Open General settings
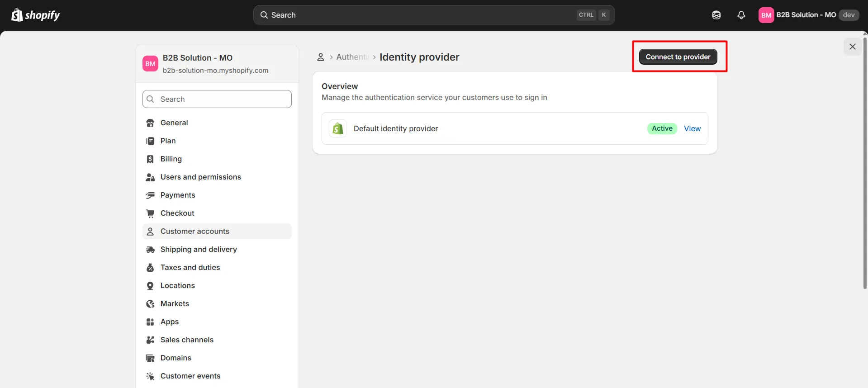Viewport: 868px width, 388px height. [174, 123]
